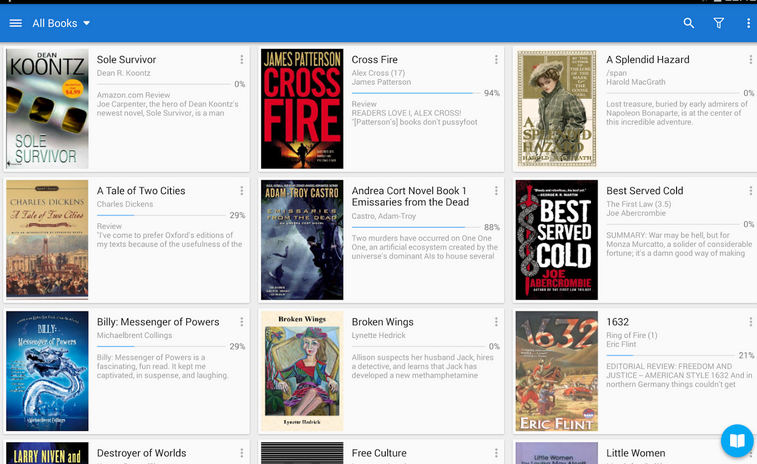
Task: Tap the Sole Survivor cover image
Action: [47, 109]
